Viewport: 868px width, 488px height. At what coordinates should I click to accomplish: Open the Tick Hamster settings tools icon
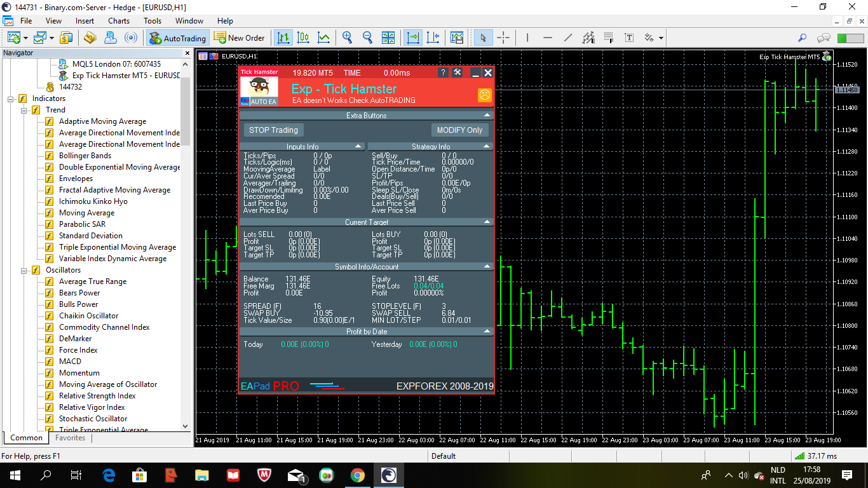[x=458, y=72]
